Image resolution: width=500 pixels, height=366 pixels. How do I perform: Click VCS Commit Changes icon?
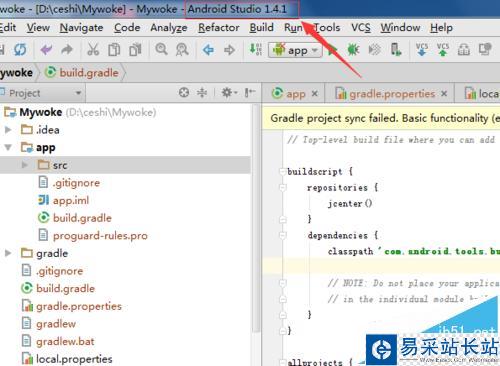[x=443, y=50]
